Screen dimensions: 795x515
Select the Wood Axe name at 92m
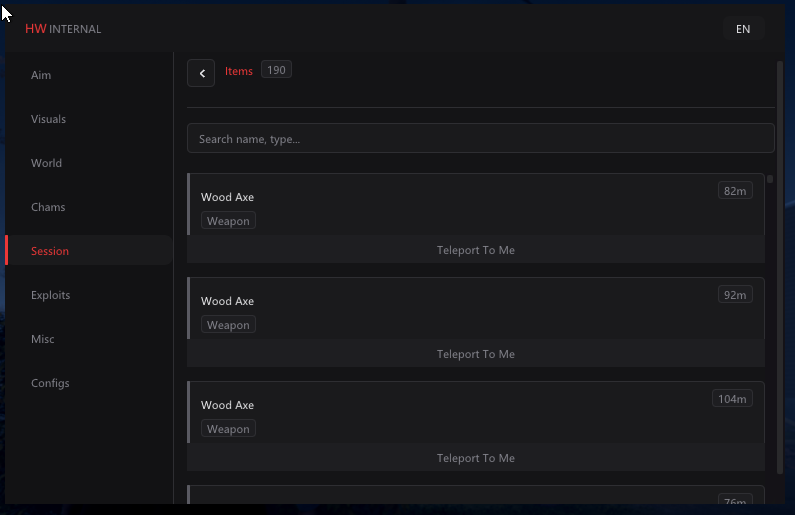(227, 301)
